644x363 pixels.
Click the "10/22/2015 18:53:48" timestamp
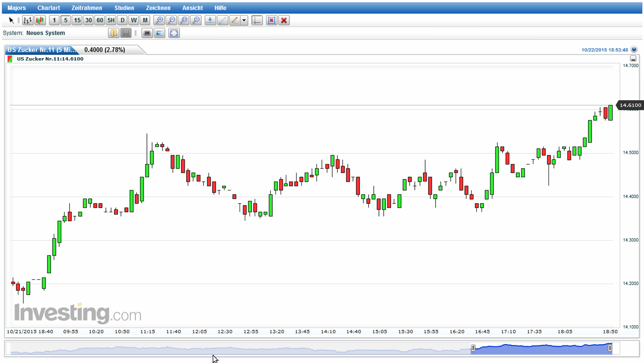click(x=605, y=50)
